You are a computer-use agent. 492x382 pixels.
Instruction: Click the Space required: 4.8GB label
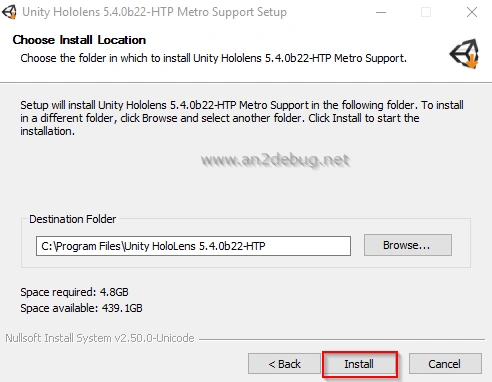74,292
